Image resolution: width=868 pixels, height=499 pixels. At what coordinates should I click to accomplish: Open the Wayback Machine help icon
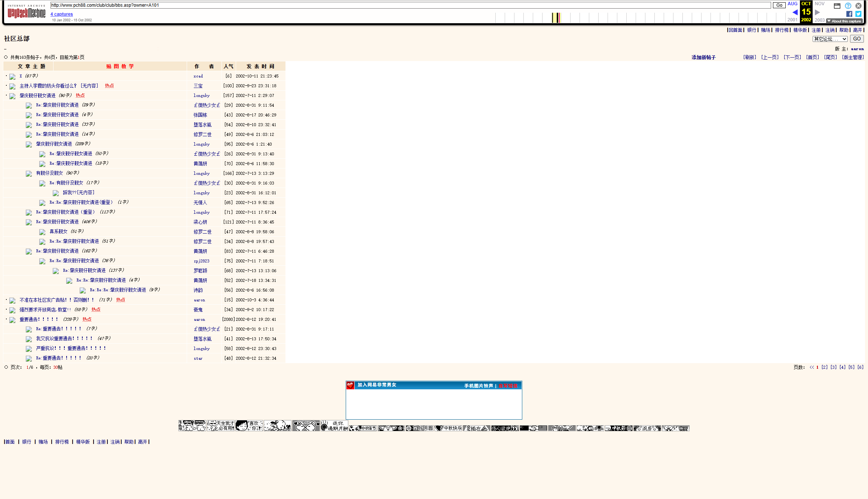[848, 6]
